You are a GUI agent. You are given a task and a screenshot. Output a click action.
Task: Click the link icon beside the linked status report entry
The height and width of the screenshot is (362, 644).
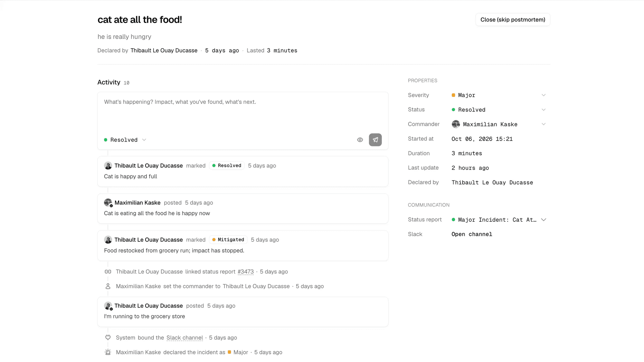point(108,272)
